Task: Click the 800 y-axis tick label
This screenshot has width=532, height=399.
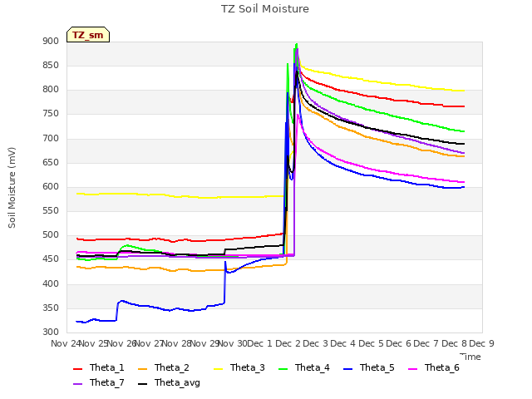Action: pyautogui.click(x=51, y=90)
